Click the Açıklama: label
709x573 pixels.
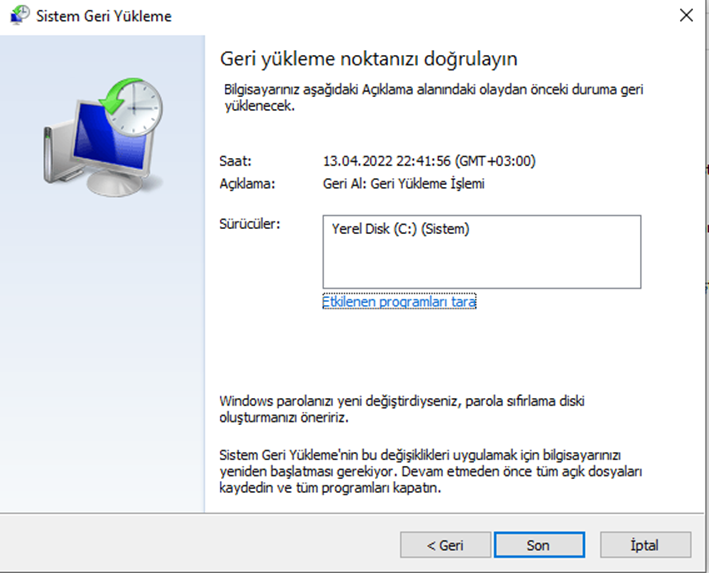(x=247, y=184)
